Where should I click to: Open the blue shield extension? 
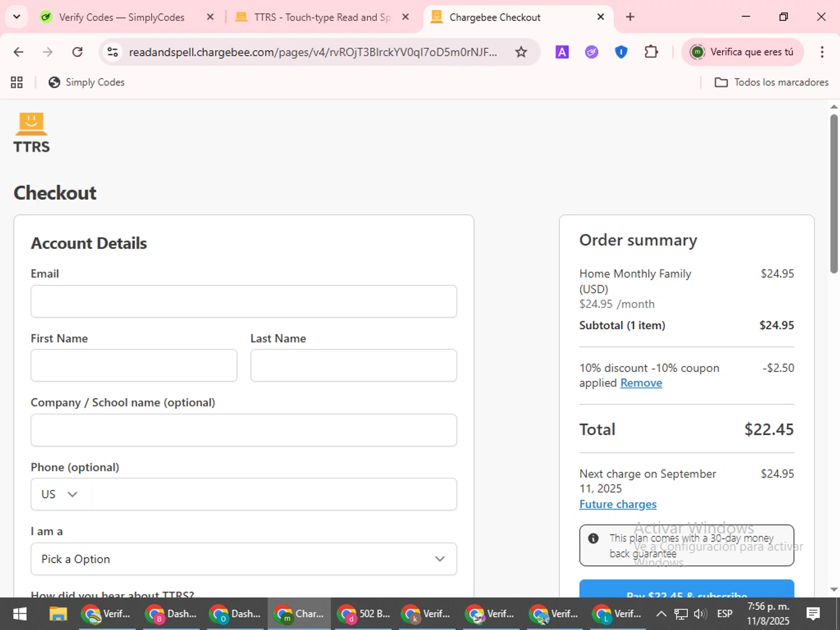pos(621,52)
